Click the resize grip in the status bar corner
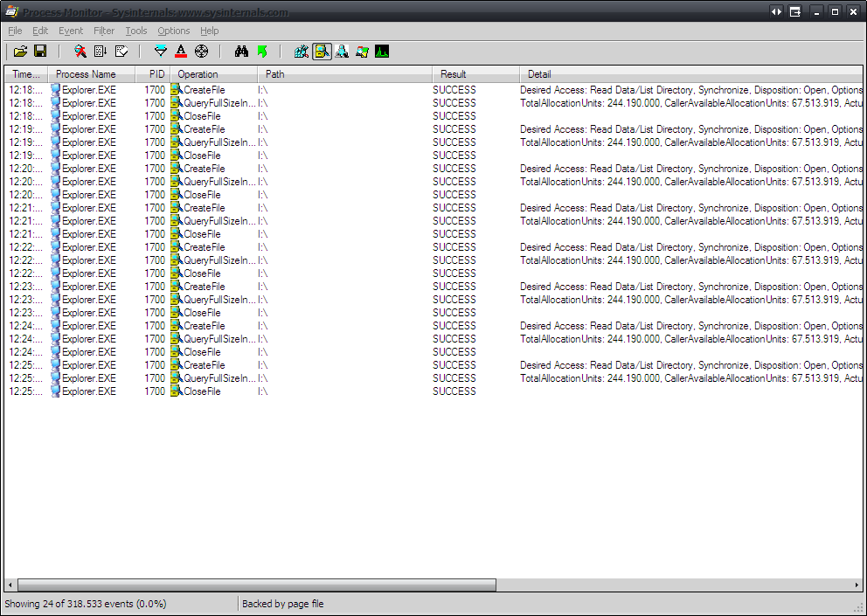The height and width of the screenshot is (616, 867). [857, 607]
